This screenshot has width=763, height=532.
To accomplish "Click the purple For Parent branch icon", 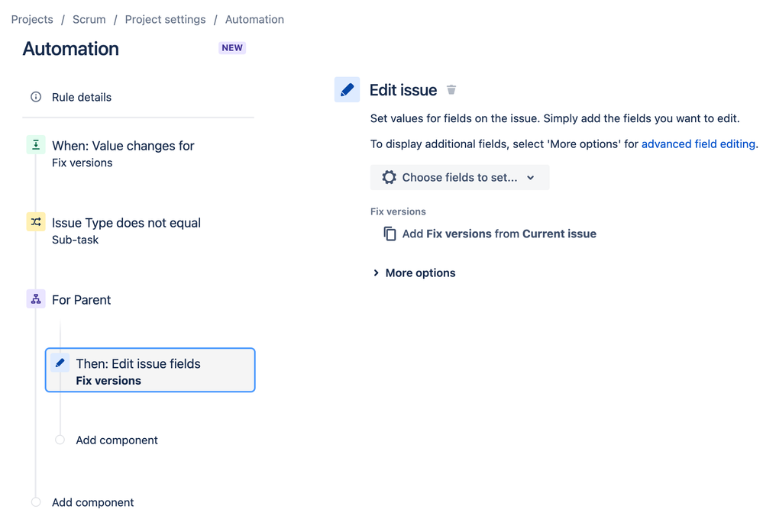I will point(36,299).
